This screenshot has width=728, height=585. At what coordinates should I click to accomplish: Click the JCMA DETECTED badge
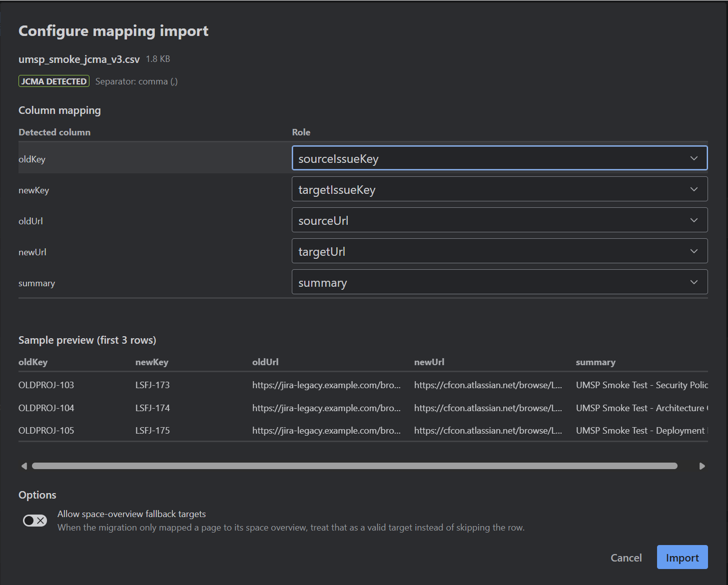click(54, 81)
